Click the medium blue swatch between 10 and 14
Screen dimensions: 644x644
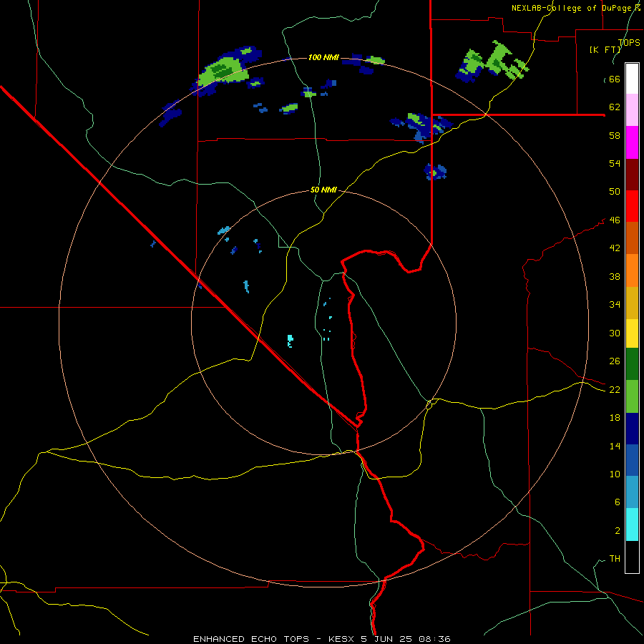pos(632,460)
